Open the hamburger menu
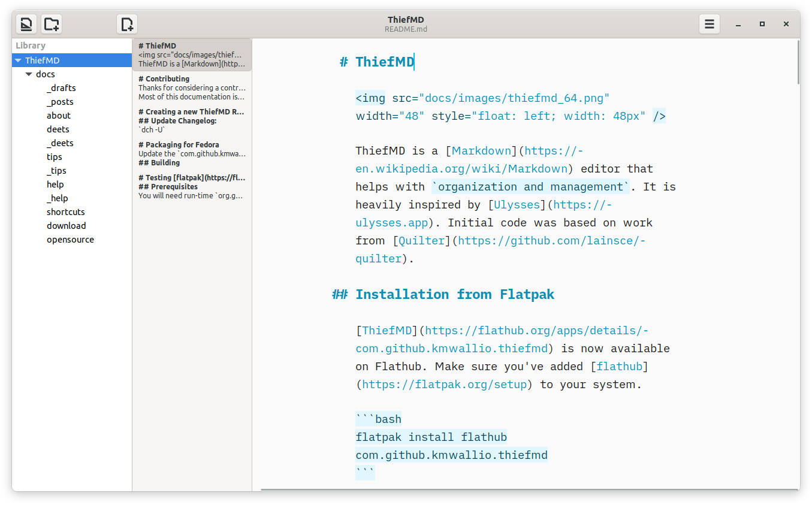812x505 pixels. [x=710, y=24]
